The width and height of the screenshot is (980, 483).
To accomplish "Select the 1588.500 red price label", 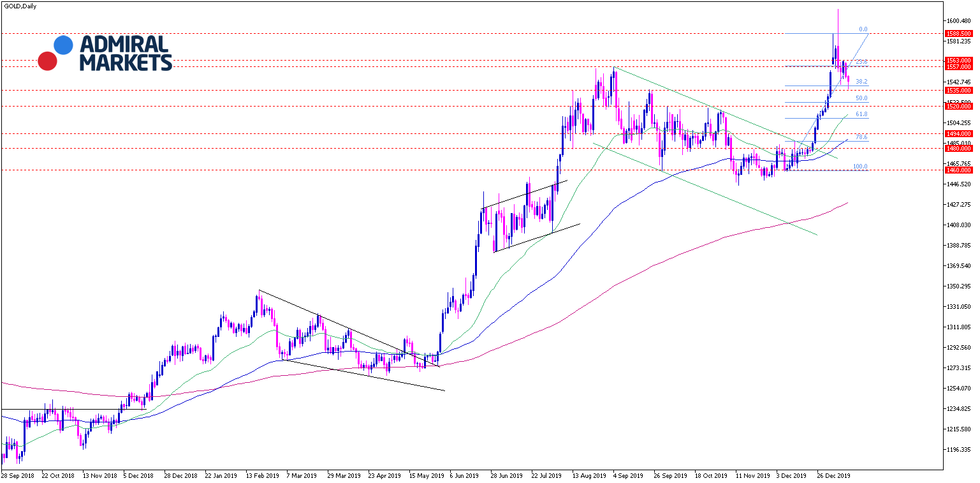I will tap(958, 33).
